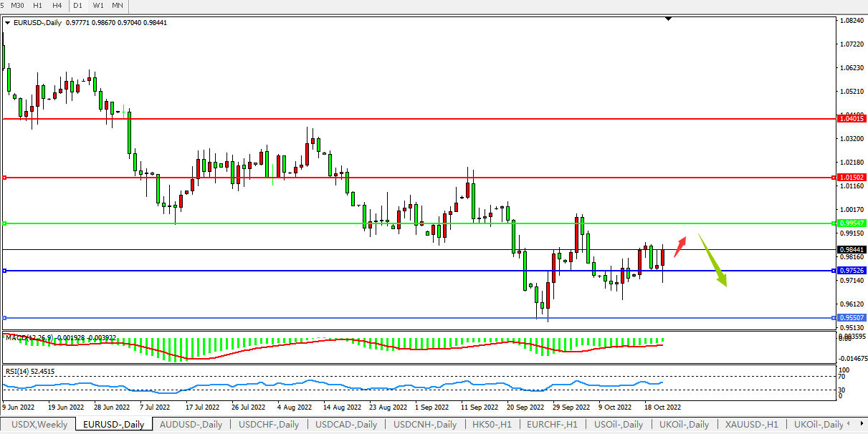Open the AUDUSD-,Daily chart tab
The width and height of the screenshot is (868, 434).
[191, 425]
